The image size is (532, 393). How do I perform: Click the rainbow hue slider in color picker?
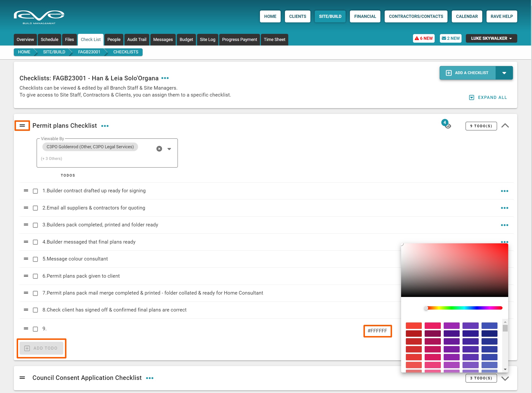point(464,308)
